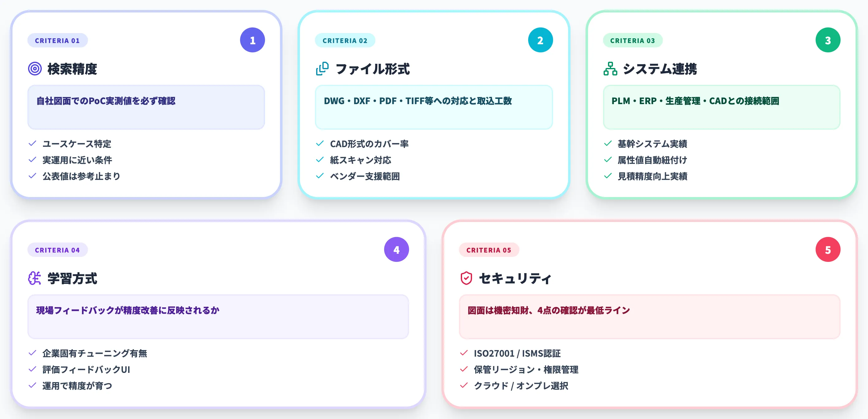Switch to the CRITERIA 05 section

(x=489, y=250)
